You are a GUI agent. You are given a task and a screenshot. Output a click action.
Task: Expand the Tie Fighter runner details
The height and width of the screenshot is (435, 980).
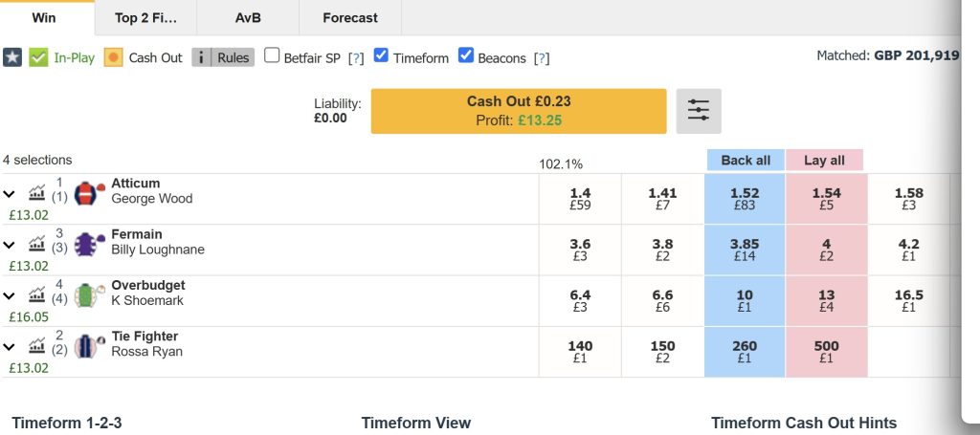click(10, 346)
